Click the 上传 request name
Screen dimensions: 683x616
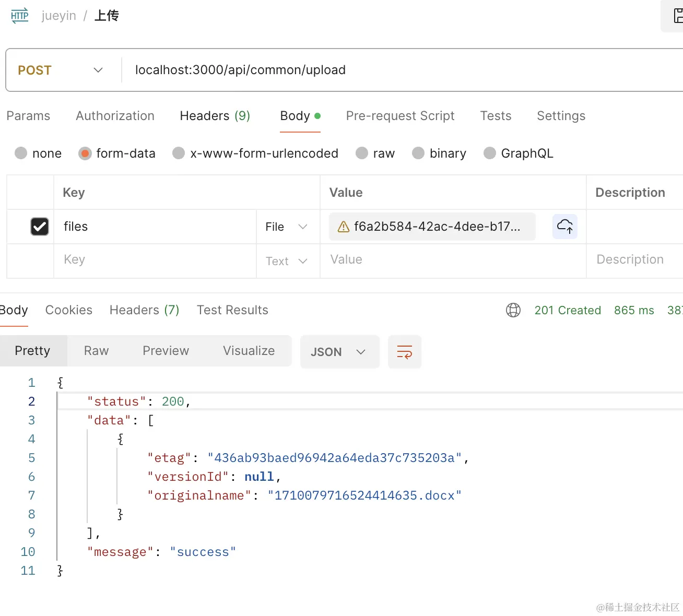coord(107,16)
